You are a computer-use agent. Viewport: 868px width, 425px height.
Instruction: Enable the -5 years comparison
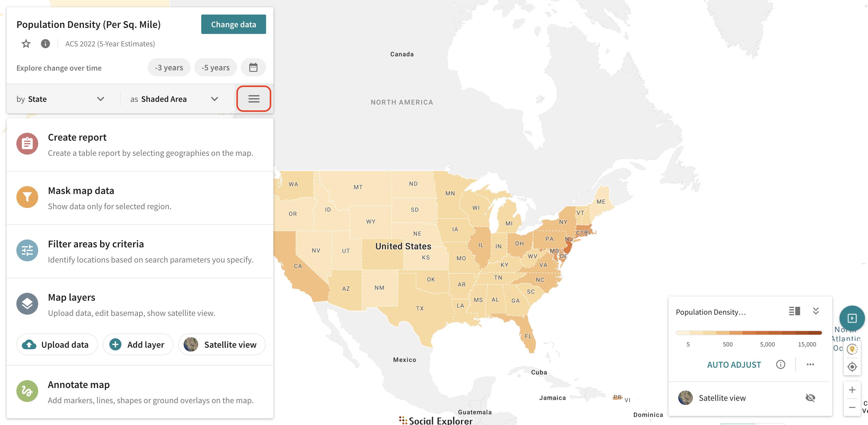pyautogui.click(x=215, y=68)
